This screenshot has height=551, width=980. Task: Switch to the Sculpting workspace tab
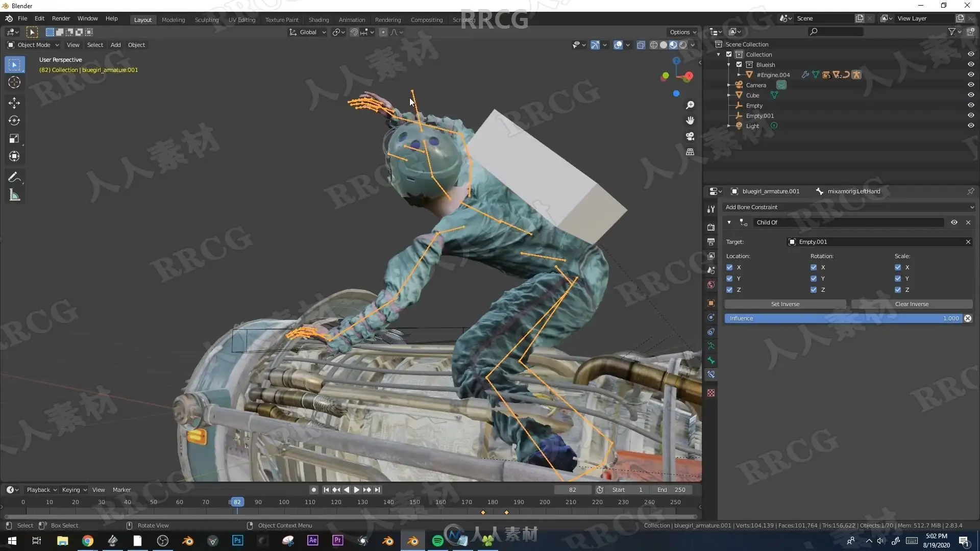click(x=206, y=20)
